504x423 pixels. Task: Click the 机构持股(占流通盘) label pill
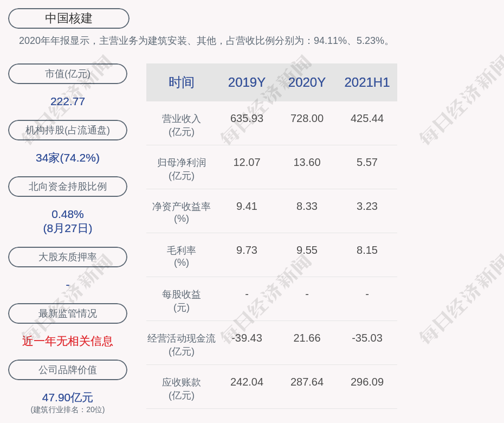[68, 130]
